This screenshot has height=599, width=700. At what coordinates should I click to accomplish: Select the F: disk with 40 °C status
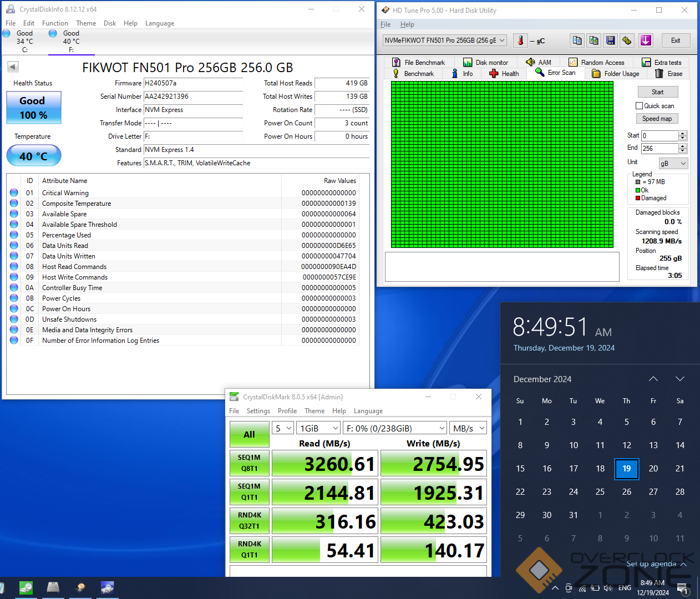70,41
